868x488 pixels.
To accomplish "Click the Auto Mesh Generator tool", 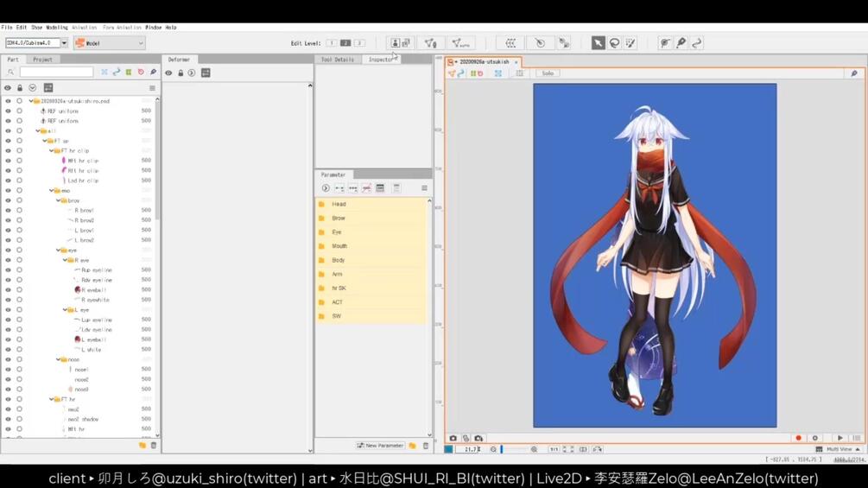I will 460,43.
